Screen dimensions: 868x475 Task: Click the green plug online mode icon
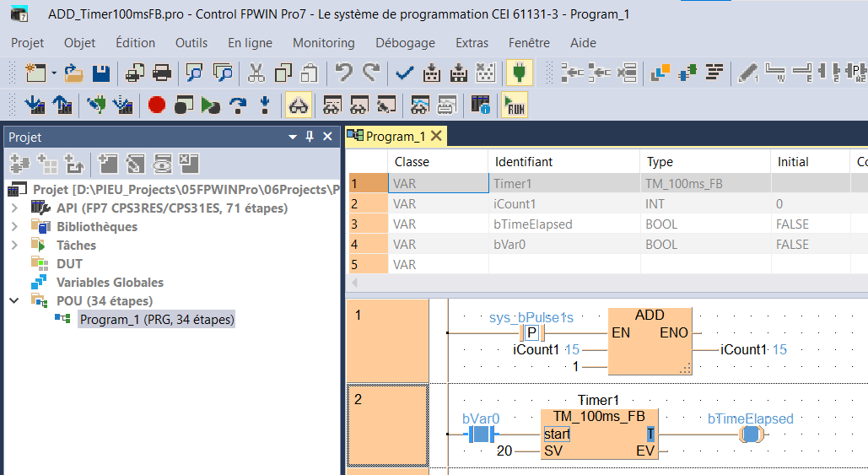519,73
